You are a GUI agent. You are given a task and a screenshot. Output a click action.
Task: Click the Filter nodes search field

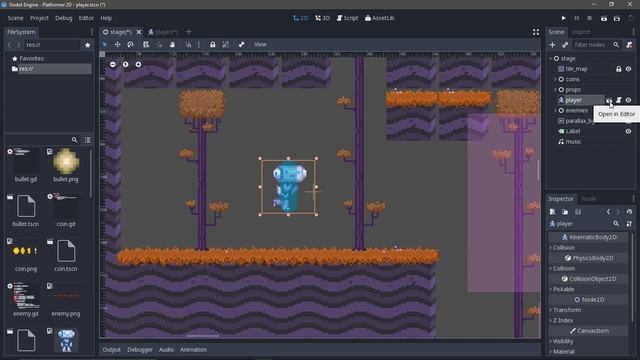596,45
